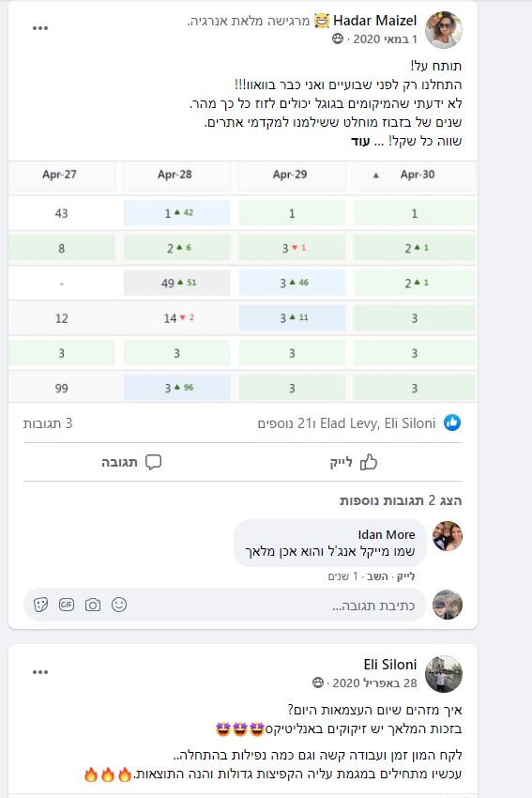Open Hadar Maizel's profile name link
532x798 pixels.
(375, 21)
